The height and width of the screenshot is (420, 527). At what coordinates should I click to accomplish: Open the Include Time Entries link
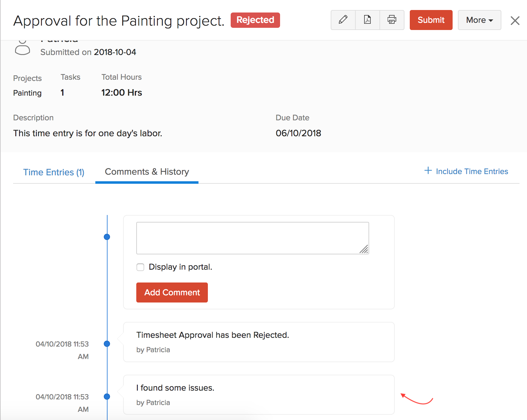(472, 172)
